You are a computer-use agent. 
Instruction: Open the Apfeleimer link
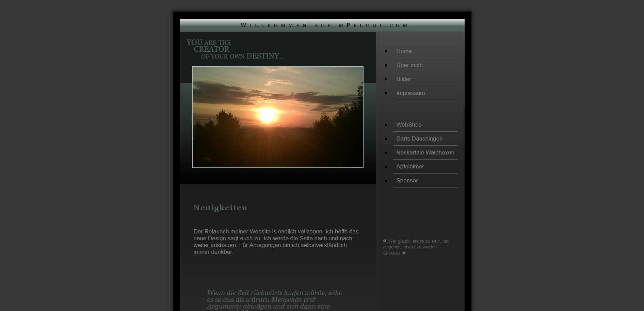[410, 166]
